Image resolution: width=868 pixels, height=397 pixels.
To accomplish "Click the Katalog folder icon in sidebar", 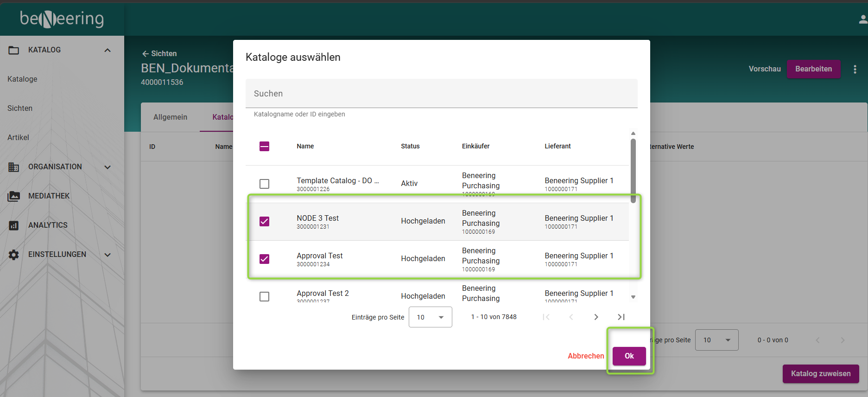I will tap(14, 50).
